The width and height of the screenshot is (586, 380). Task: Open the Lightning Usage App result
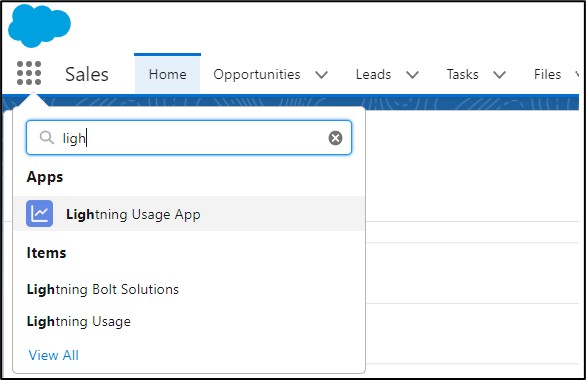(x=189, y=213)
